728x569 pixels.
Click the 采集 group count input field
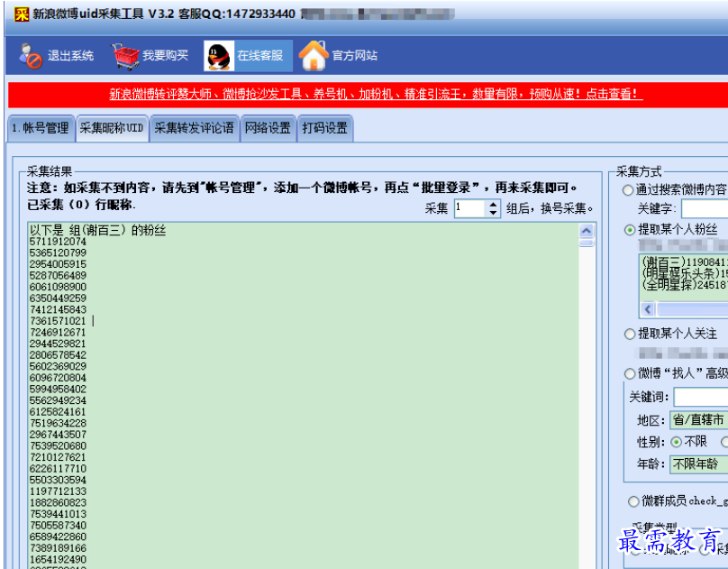pyautogui.click(x=470, y=208)
